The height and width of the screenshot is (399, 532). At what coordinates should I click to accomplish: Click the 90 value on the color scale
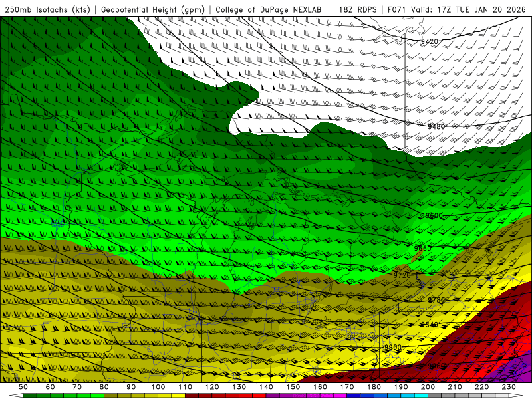(131, 387)
